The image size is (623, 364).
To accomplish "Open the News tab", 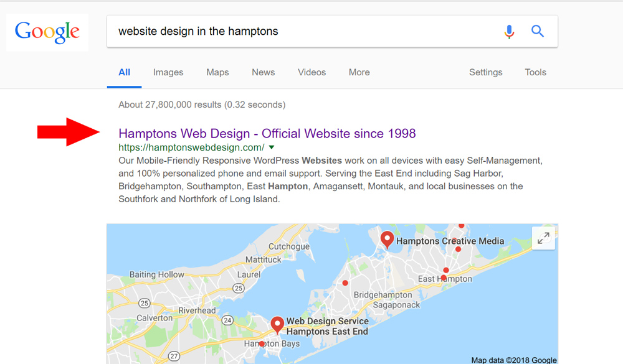I will click(264, 72).
